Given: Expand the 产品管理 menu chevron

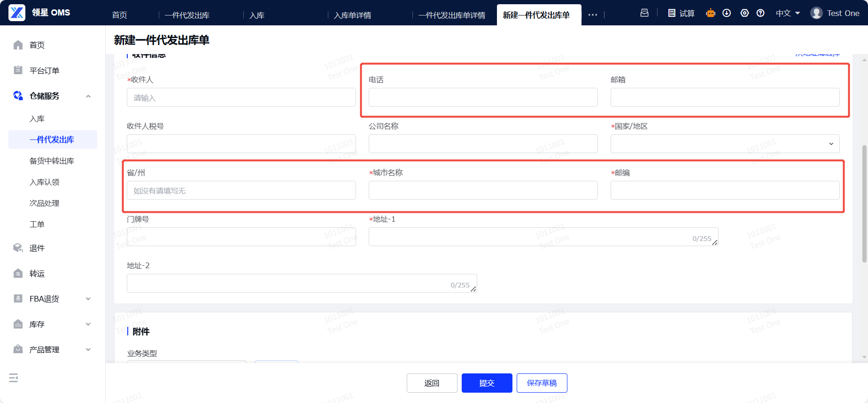Looking at the screenshot, I should click(x=88, y=349).
